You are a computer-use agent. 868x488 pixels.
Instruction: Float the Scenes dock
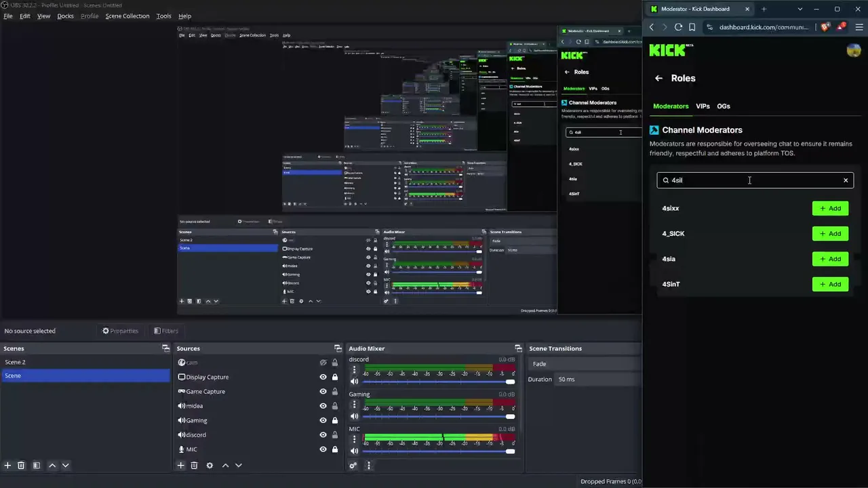point(165,348)
